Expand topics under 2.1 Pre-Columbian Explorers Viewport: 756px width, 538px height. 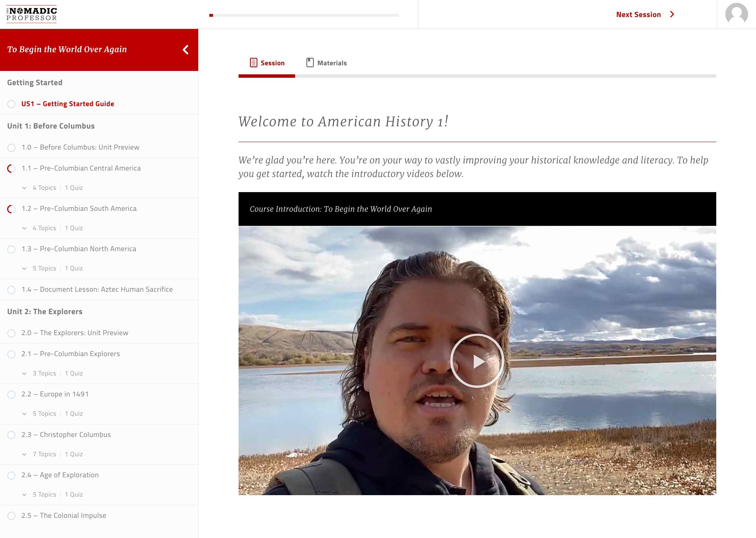tap(24, 373)
